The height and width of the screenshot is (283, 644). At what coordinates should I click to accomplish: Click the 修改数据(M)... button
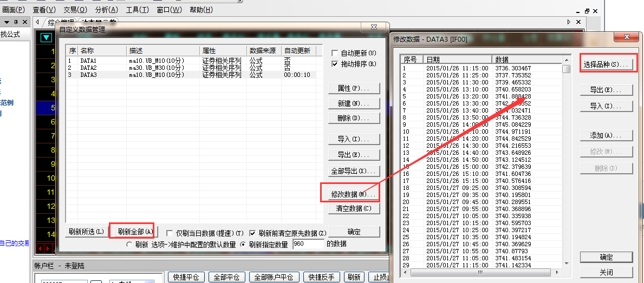[354, 194]
